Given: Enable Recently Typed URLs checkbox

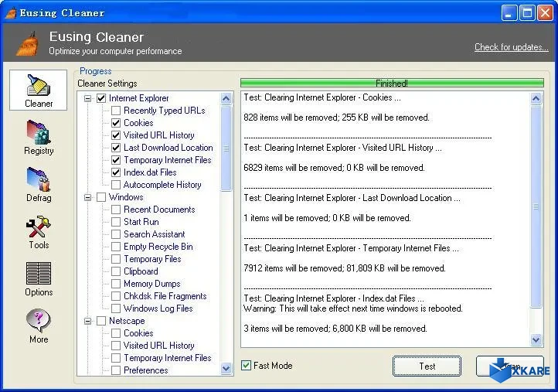Looking at the screenshot, I should tap(116, 111).
